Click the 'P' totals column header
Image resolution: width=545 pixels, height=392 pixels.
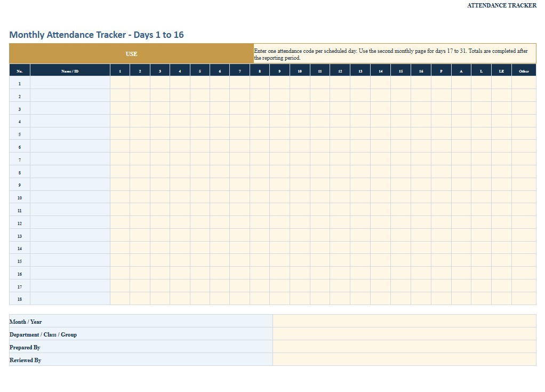tap(441, 70)
